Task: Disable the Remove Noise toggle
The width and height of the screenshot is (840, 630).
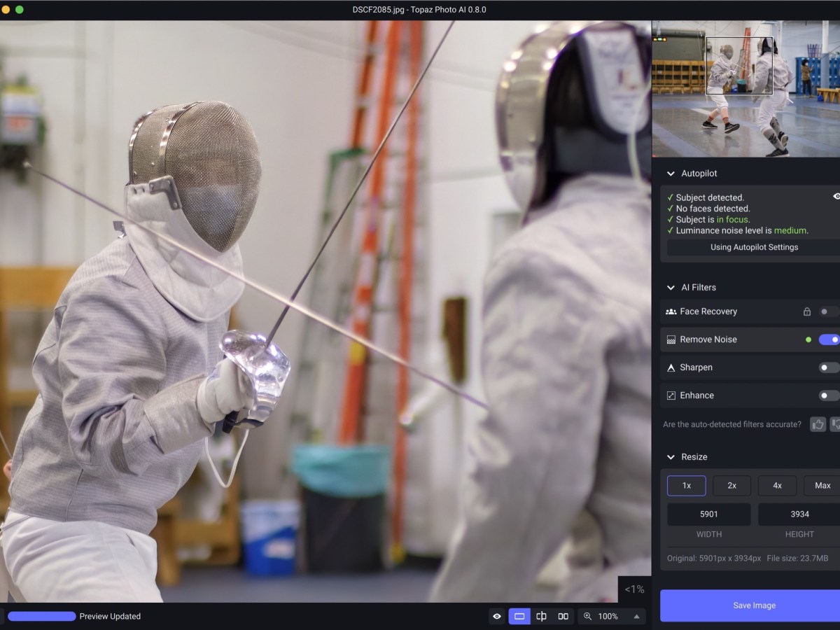Action: pos(829,339)
